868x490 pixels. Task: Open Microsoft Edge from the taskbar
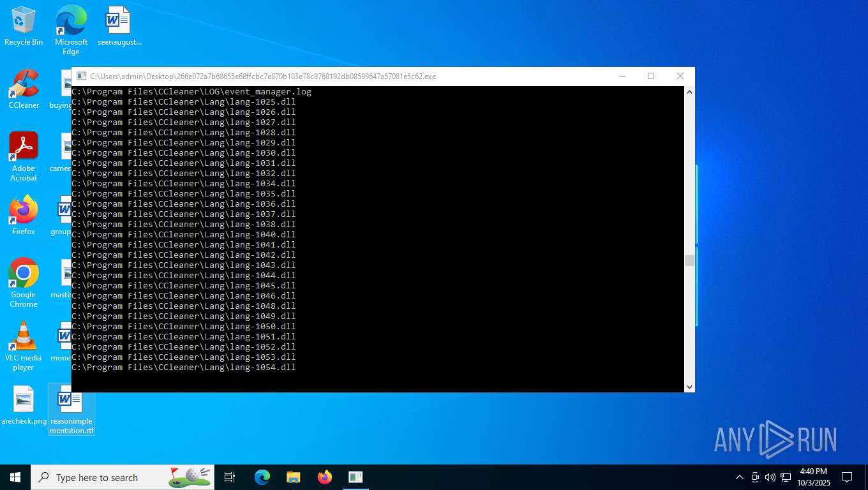(x=262, y=477)
